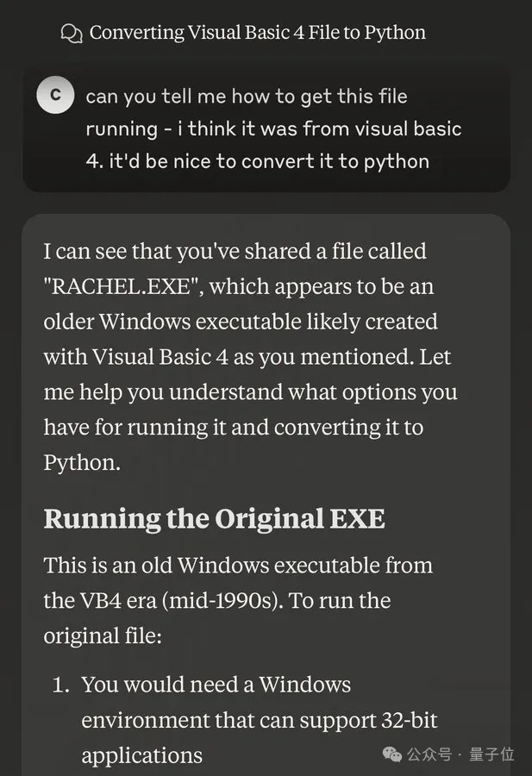
Task: Click the word "Python." ending the first paragraph
Action: coord(82,462)
